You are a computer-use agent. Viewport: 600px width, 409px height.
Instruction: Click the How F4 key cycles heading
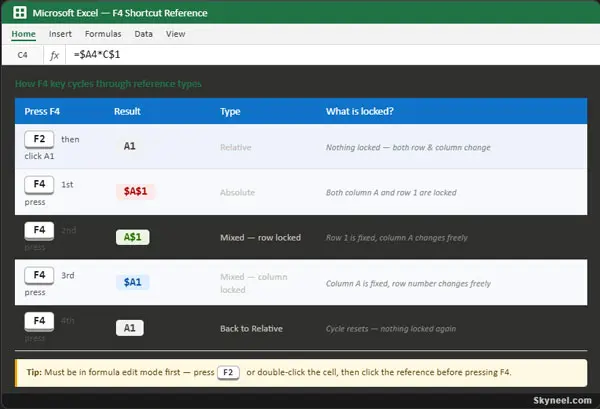108,84
